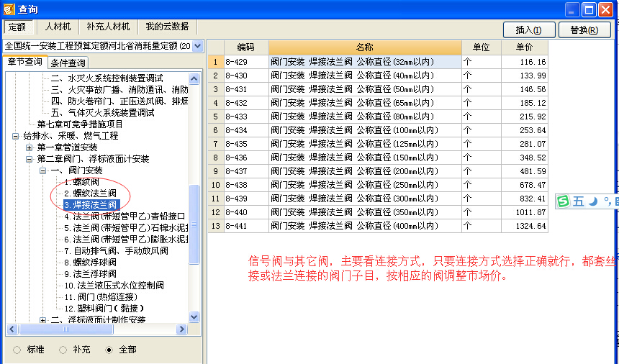Select 6.法兰阀(带短管甲乙)膨胀水泥
Image resolution: width=619 pixels, height=364 pixels.
pyautogui.click(x=126, y=240)
